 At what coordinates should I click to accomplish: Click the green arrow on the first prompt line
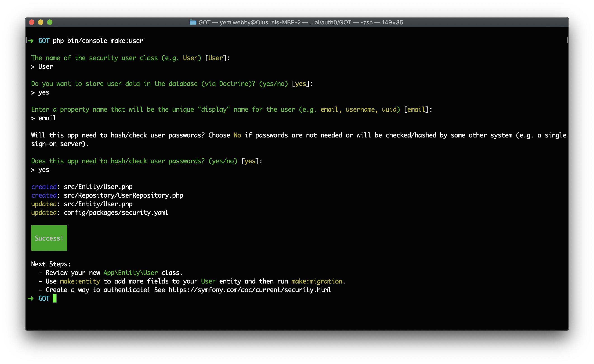point(31,41)
